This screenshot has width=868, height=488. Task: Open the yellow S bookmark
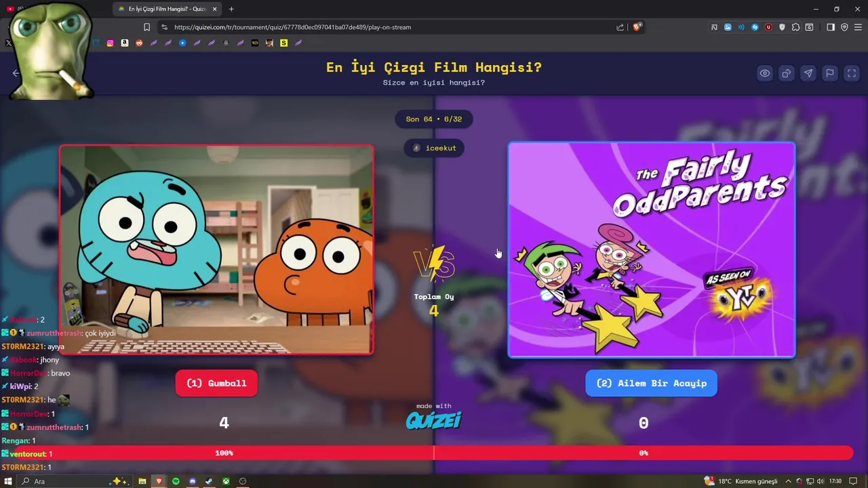(283, 43)
